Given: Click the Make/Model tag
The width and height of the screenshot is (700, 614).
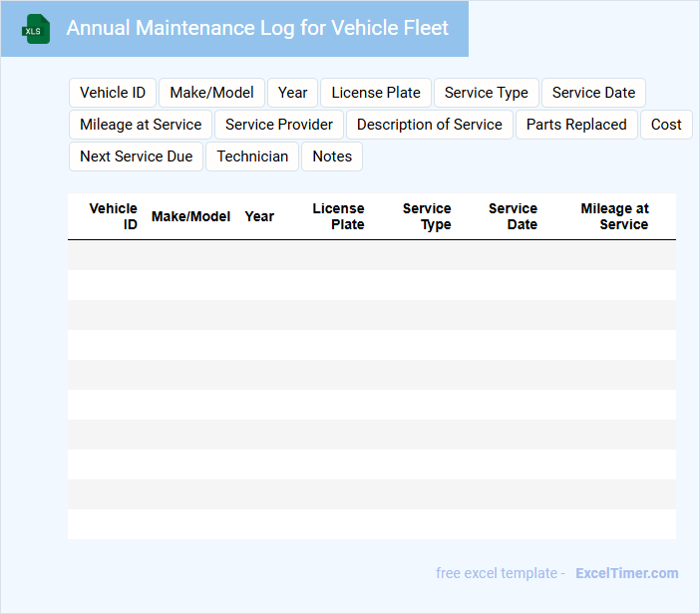Looking at the screenshot, I should pos(211,93).
